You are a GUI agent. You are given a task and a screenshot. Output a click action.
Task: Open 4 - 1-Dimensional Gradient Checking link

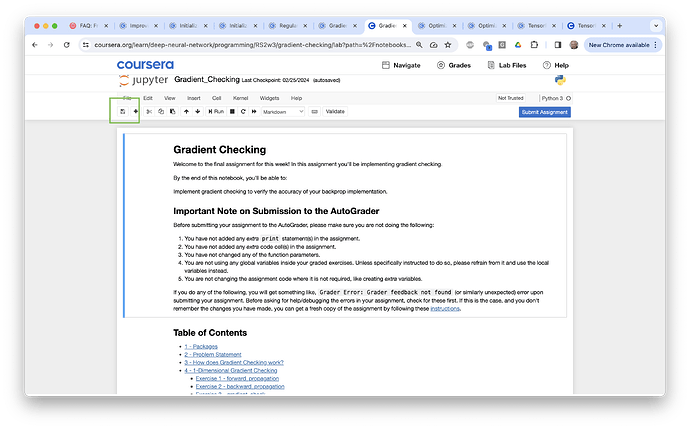click(x=231, y=370)
